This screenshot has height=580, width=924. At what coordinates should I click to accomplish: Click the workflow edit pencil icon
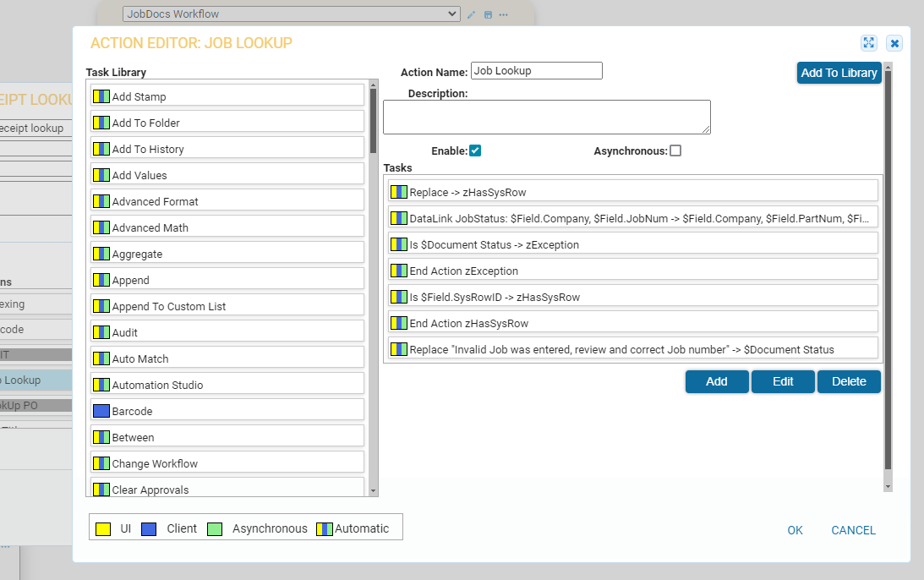pyautogui.click(x=471, y=14)
